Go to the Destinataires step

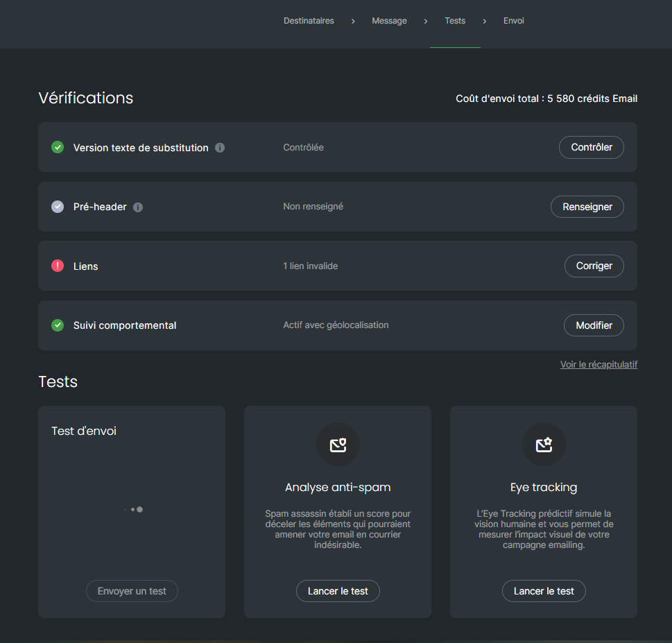click(309, 21)
